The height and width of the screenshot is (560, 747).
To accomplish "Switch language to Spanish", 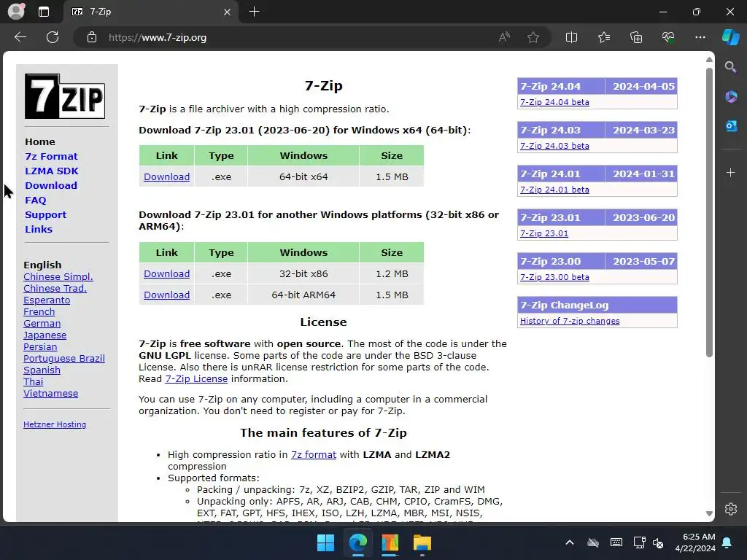I will coord(42,370).
